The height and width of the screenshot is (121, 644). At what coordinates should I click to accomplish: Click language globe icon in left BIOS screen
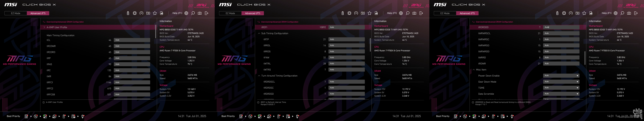tap(186, 13)
